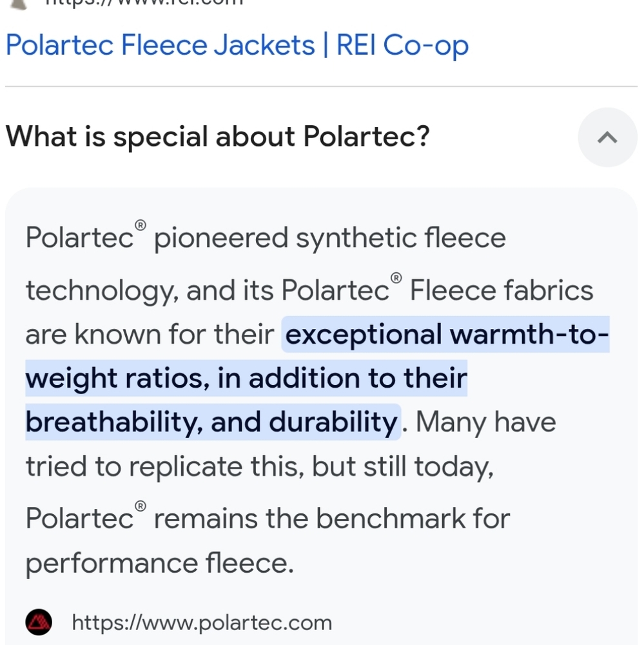This screenshot has width=644, height=645.
Task: Open the 'Polartec Fleece Jackets | REI Co-op' result
Action: point(237,45)
